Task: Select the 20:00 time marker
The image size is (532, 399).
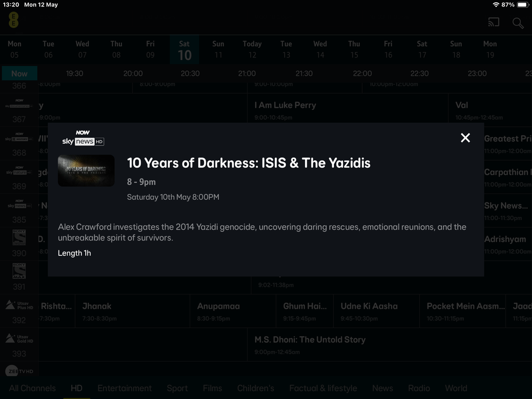Action: tap(133, 74)
